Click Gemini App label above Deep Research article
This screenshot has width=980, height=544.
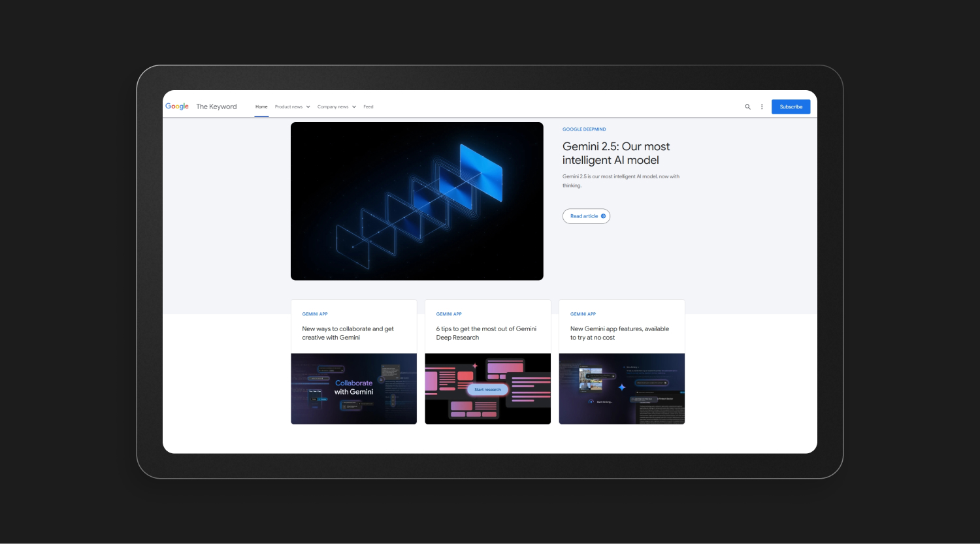[449, 314]
